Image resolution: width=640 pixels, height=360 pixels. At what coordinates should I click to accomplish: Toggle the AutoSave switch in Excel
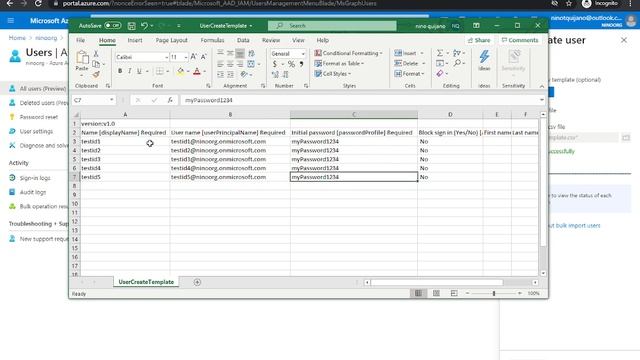pyautogui.click(x=112, y=26)
